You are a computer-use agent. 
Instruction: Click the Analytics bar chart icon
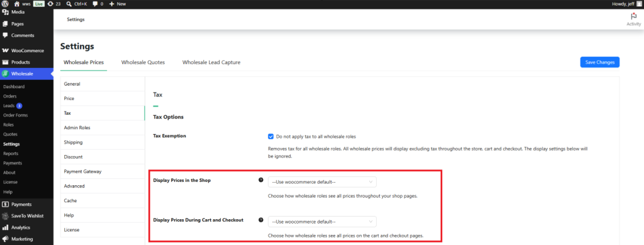click(x=5, y=227)
